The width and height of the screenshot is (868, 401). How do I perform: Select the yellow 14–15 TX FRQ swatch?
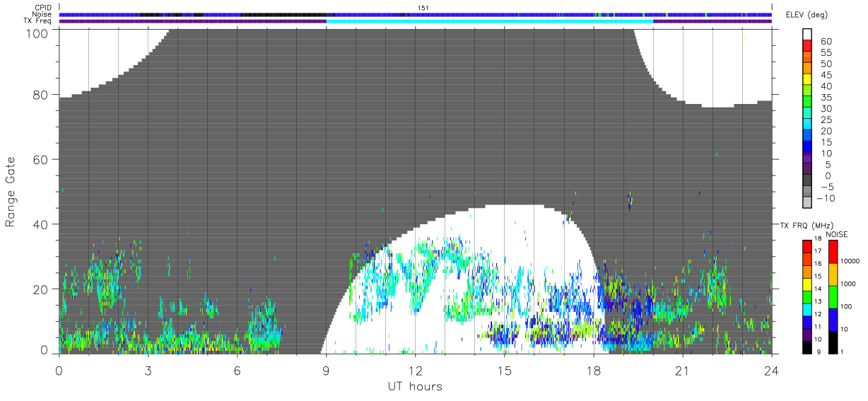(x=809, y=284)
